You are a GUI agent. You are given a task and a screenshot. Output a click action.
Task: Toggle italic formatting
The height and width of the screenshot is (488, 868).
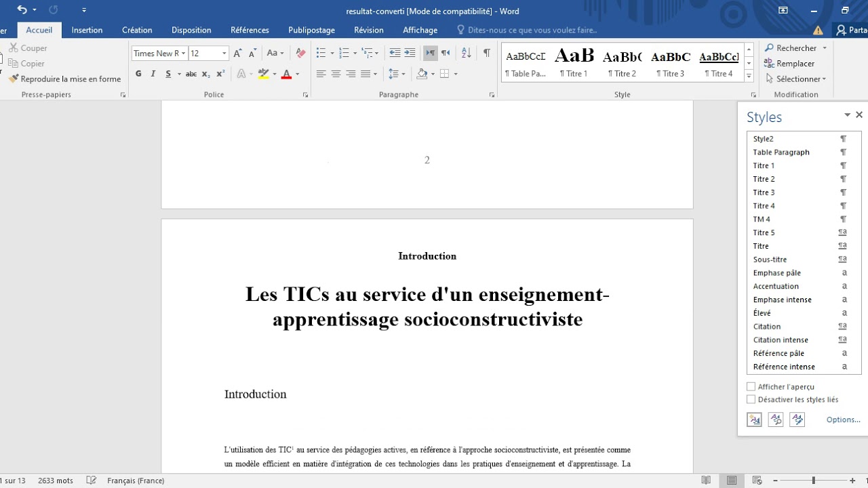pyautogui.click(x=153, y=74)
